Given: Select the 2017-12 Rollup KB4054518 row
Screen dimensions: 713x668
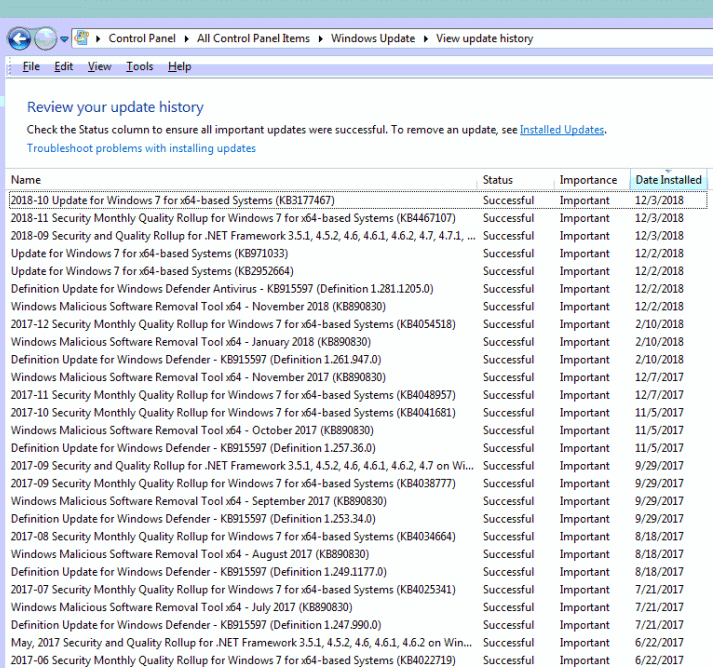Looking at the screenshot, I should (357, 324).
